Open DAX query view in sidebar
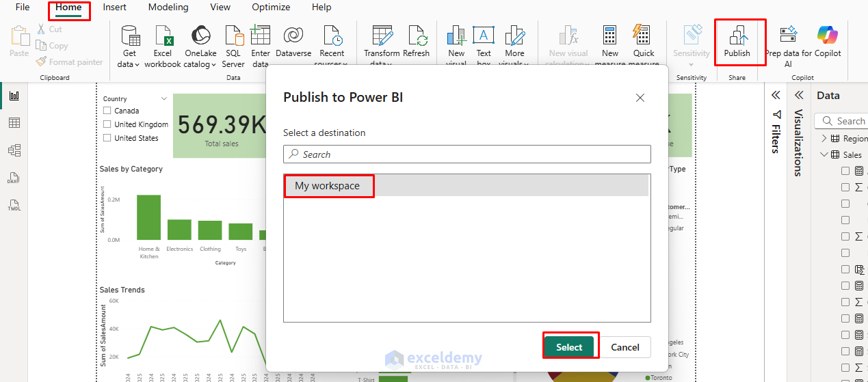868x382 pixels. [x=14, y=178]
